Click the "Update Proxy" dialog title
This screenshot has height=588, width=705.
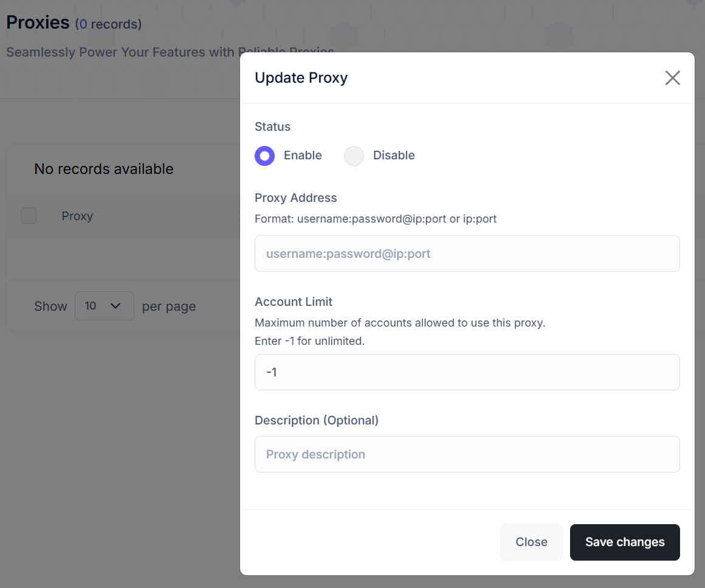[x=301, y=78]
